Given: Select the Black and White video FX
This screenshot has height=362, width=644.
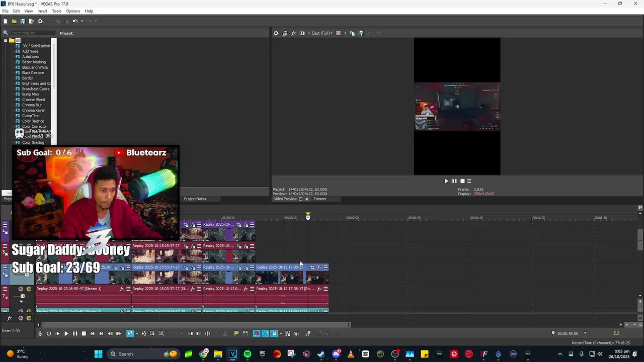Looking at the screenshot, I should pos(35,67).
